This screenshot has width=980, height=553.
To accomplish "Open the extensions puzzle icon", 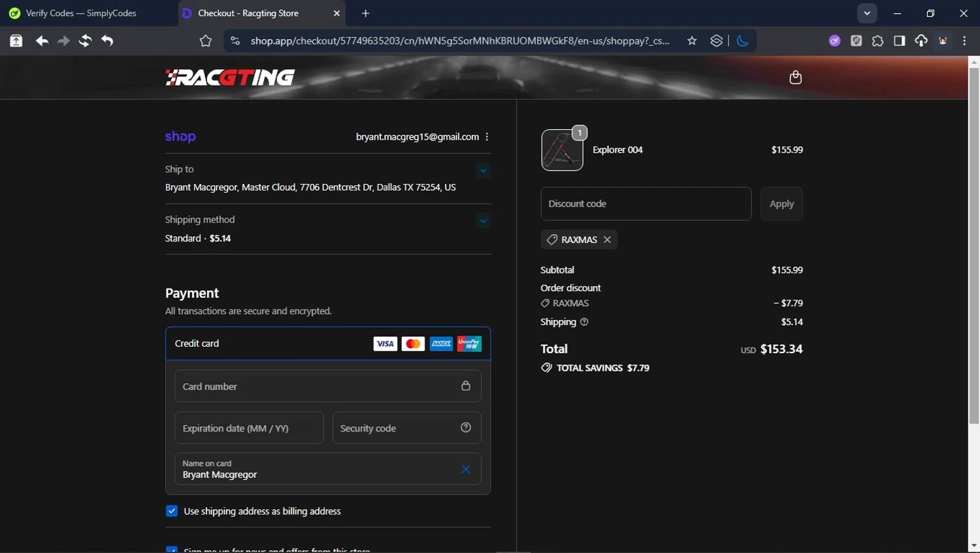I will (x=878, y=41).
